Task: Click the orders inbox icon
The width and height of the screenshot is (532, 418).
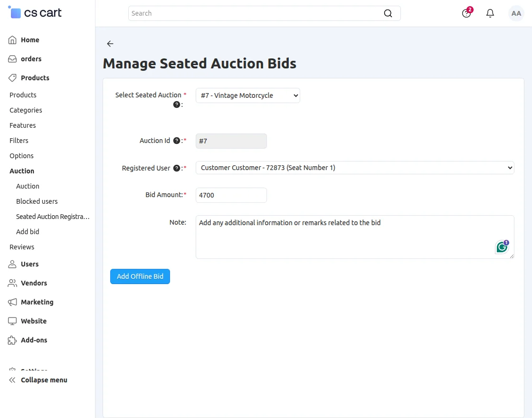Action: (12, 59)
